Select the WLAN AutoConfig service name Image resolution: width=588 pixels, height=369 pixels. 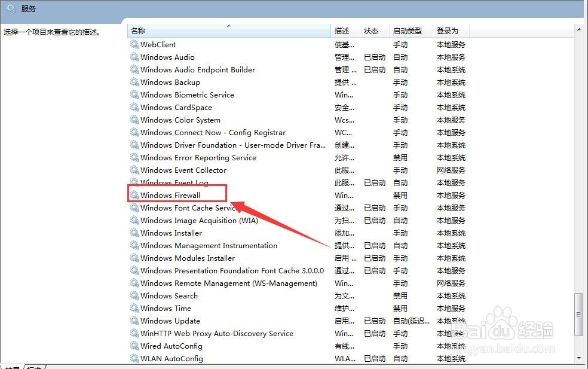[x=171, y=358]
